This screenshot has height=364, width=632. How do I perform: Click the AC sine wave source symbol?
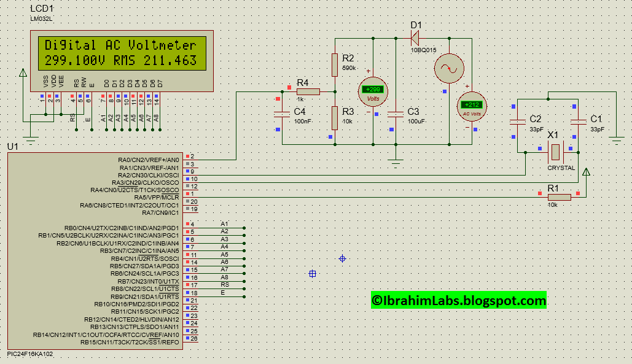click(x=449, y=69)
